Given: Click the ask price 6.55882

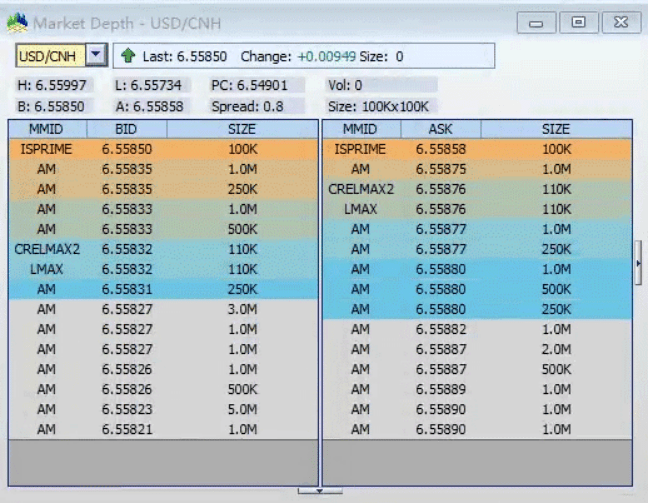Looking at the screenshot, I should (441, 329).
